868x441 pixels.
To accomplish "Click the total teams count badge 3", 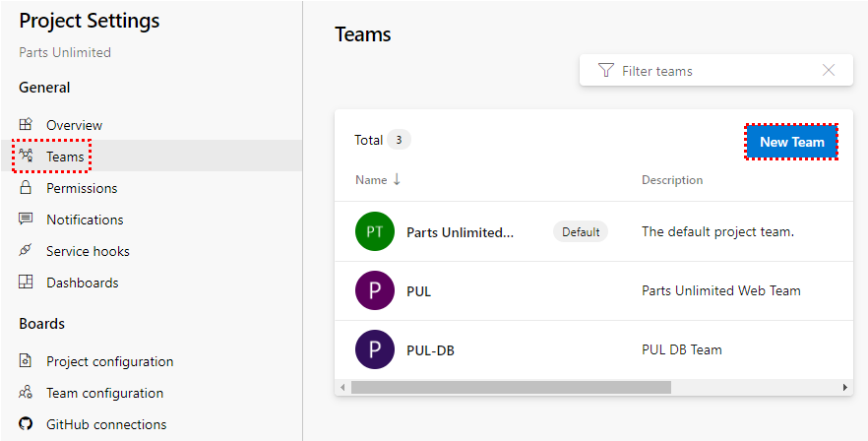I will point(399,140).
